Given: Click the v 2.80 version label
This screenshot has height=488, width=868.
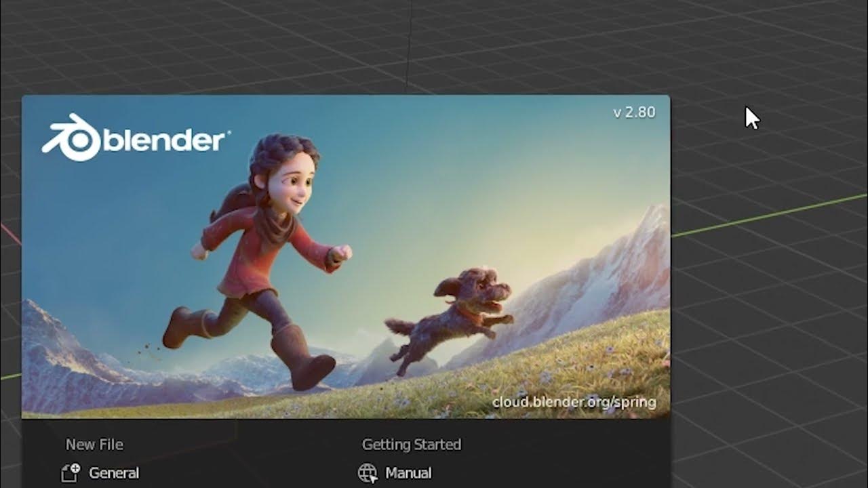Looking at the screenshot, I should (634, 113).
